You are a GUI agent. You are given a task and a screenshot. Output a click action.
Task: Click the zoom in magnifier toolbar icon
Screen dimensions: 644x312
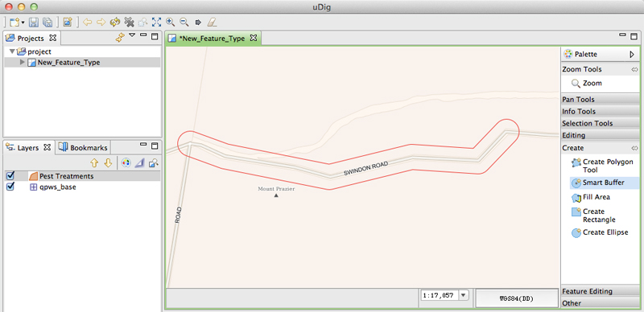pos(170,22)
